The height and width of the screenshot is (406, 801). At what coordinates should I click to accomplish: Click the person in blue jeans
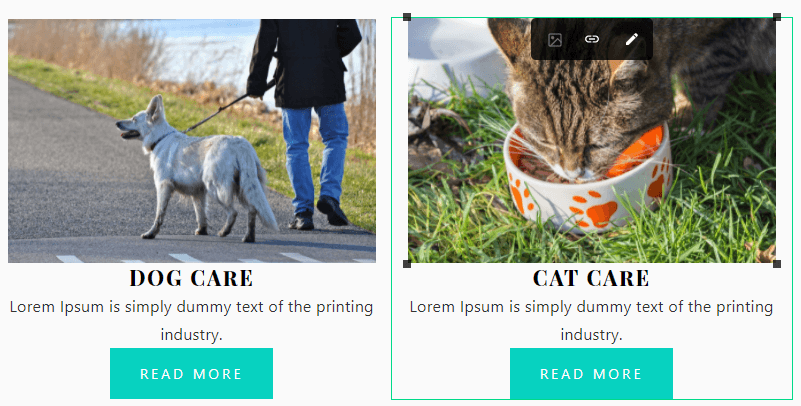(307, 123)
